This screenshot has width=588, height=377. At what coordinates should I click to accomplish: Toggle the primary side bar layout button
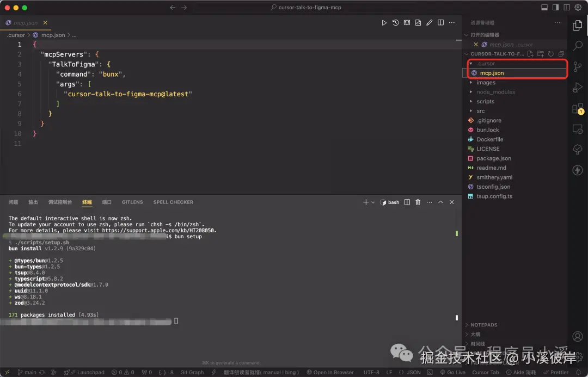tap(556, 8)
